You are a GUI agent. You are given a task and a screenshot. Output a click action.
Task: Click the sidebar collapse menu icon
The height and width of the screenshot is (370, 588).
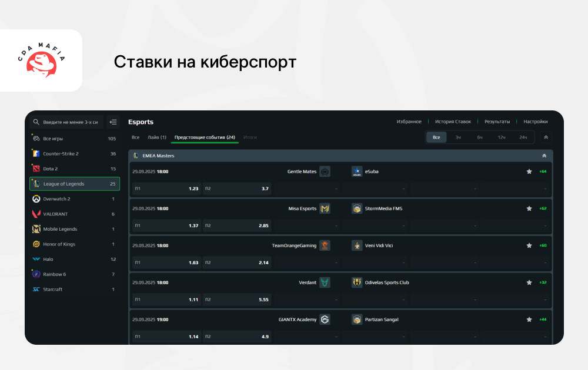pyautogui.click(x=113, y=122)
